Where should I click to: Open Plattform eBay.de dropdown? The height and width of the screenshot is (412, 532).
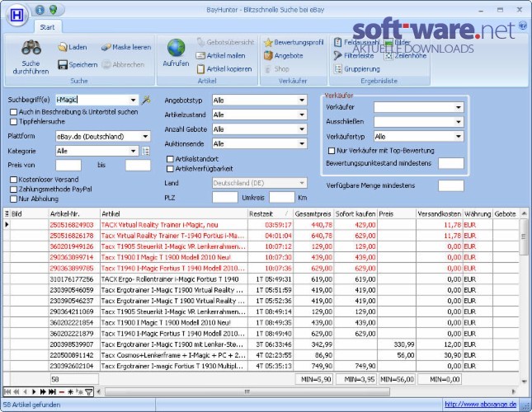pos(145,137)
